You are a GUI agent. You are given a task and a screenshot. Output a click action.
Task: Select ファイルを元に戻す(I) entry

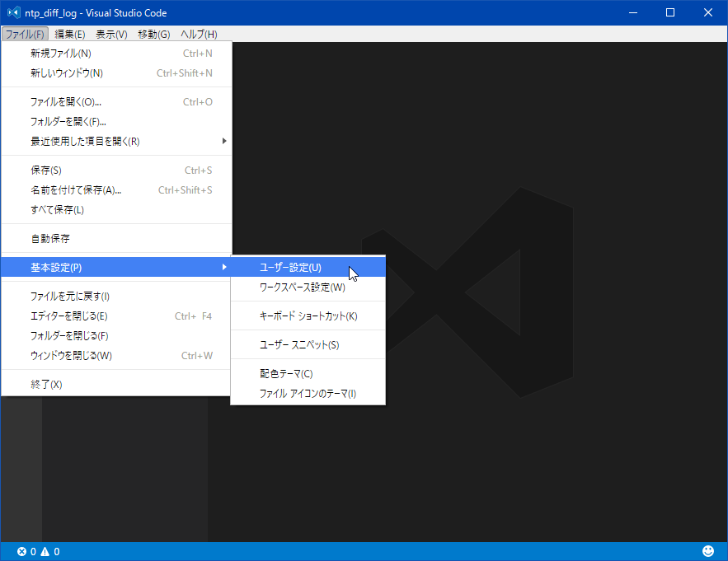pos(116,296)
